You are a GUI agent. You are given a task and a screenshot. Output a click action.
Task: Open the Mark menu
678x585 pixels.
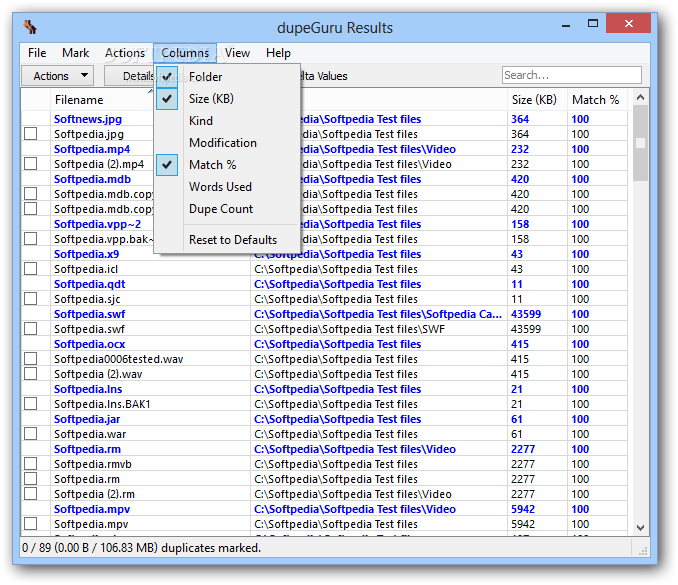pos(75,53)
